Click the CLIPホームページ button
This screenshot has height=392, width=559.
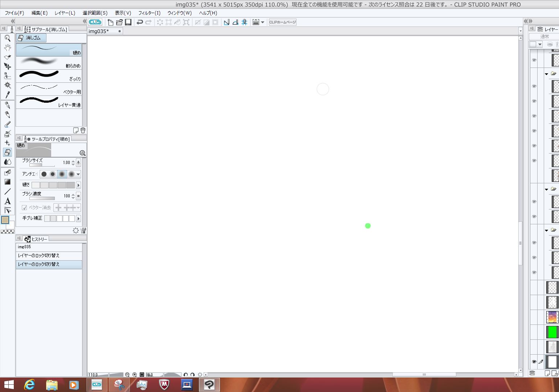click(282, 22)
